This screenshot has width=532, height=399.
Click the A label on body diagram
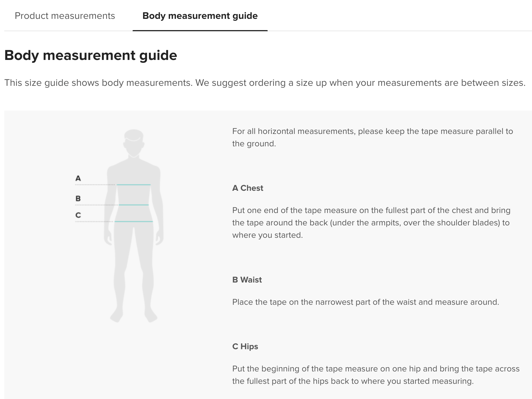(78, 178)
